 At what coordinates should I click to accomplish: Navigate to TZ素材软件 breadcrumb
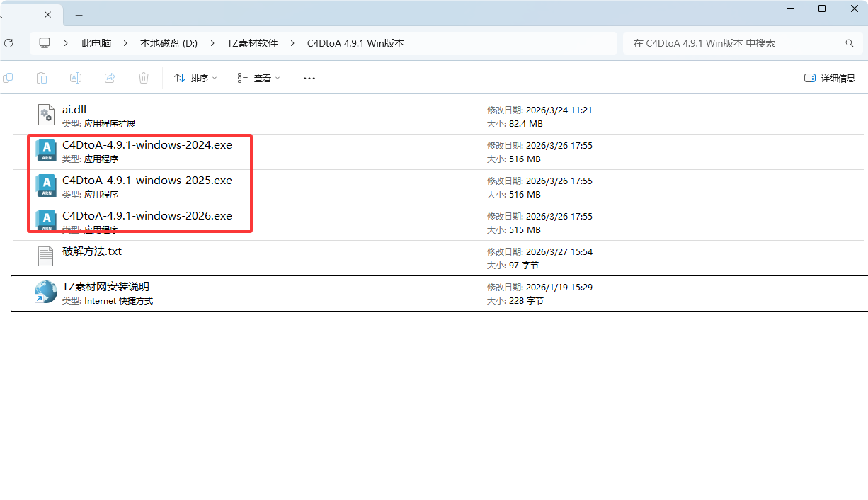pyautogui.click(x=252, y=43)
